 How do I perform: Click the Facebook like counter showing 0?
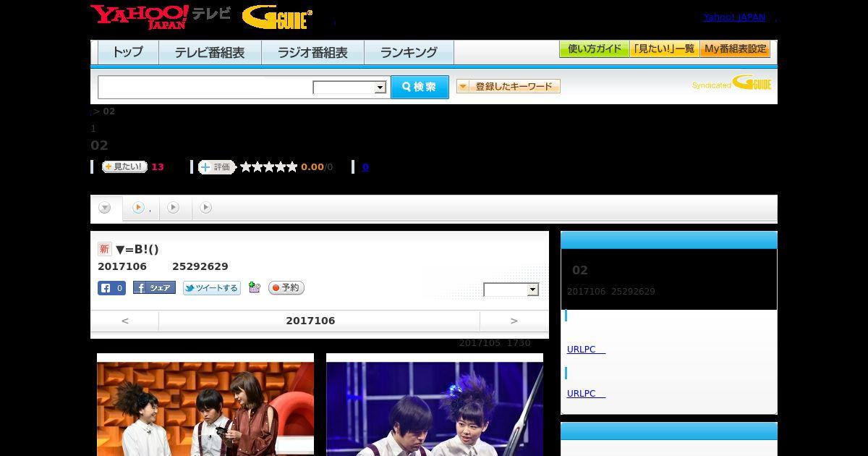coord(111,288)
